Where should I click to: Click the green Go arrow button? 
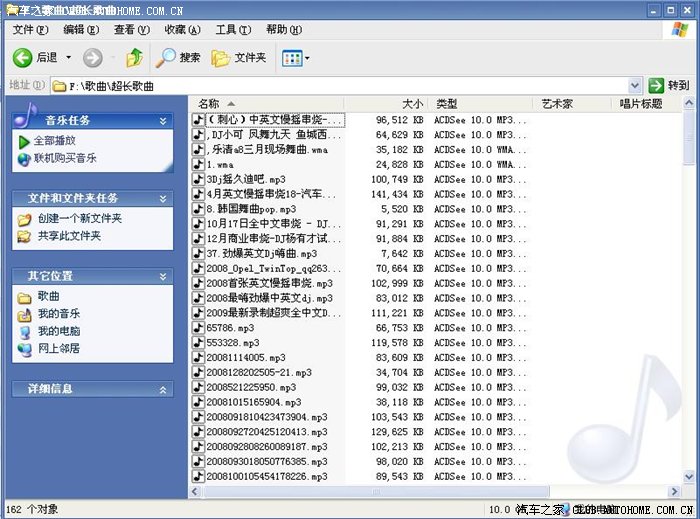click(x=657, y=85)
